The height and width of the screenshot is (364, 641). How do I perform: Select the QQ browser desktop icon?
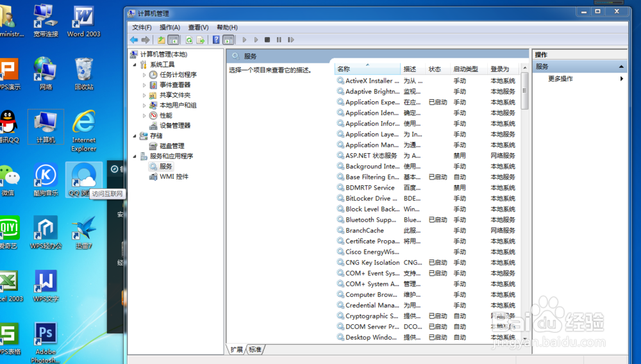coord(84,179)
